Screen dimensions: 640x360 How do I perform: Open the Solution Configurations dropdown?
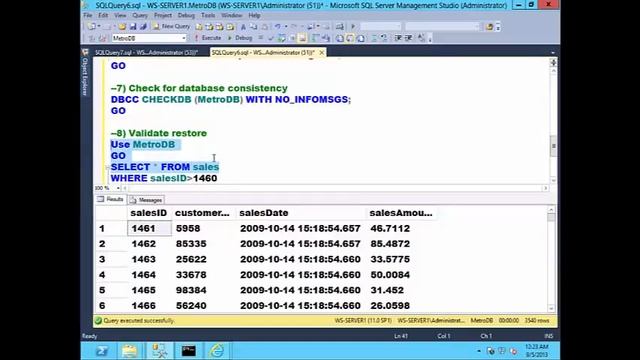click(380, 27)
